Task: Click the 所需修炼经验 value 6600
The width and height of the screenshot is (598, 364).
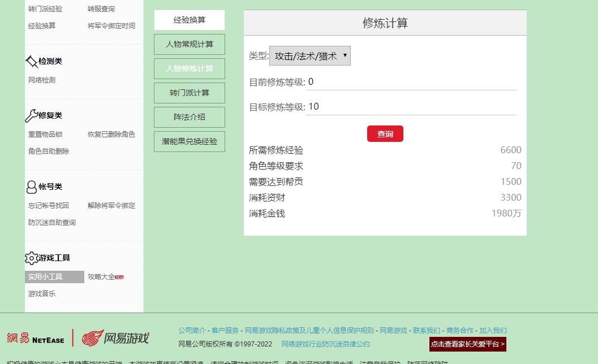Action: pyautogui.click(x=511, y=150)
